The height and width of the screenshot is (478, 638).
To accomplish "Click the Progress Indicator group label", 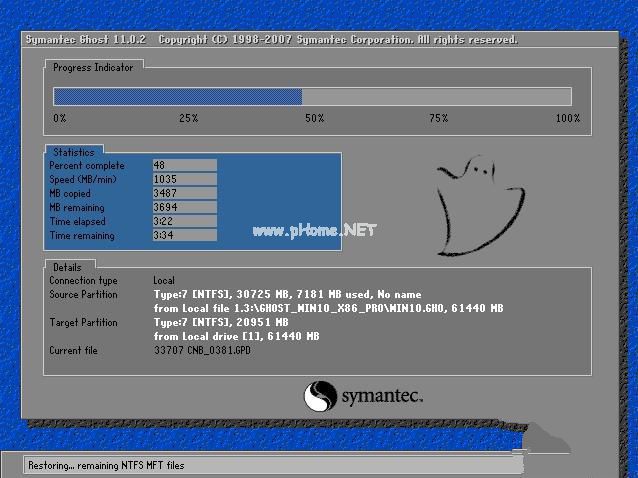I will (x=93, y=68).
